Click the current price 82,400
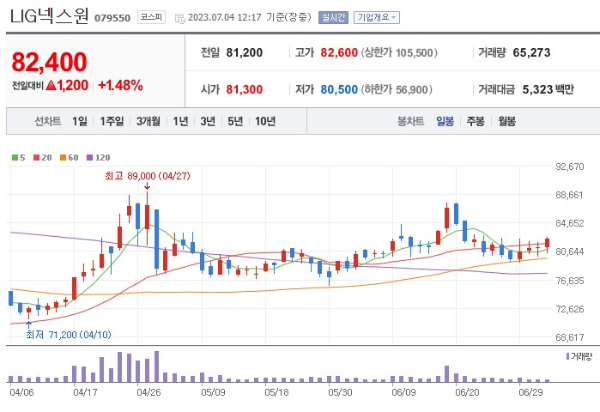 (49, 62)
